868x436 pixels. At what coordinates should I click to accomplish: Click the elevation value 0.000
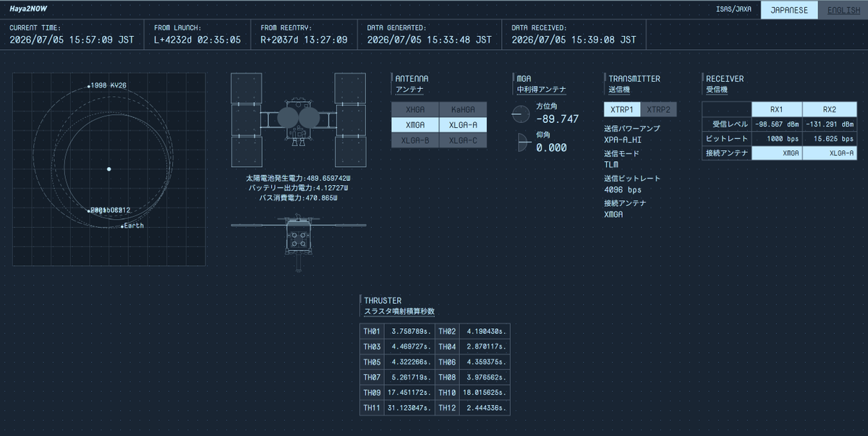point(551,148)
